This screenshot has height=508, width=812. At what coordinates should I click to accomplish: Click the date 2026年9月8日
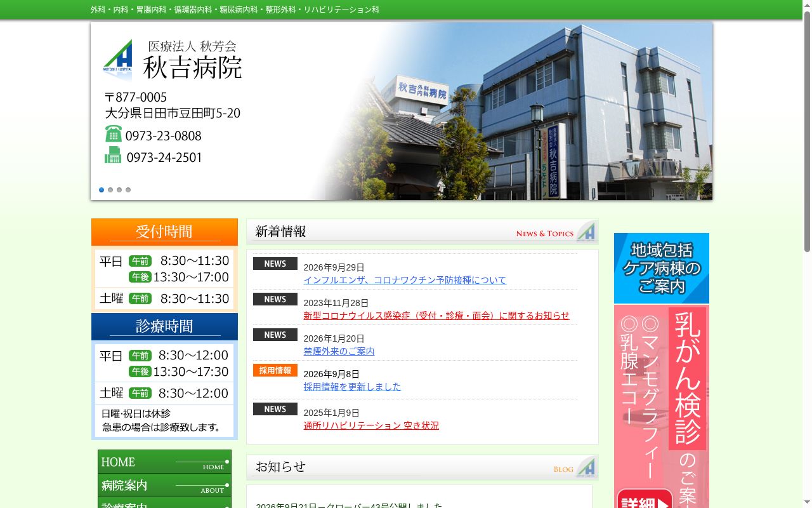click(331, 374)
